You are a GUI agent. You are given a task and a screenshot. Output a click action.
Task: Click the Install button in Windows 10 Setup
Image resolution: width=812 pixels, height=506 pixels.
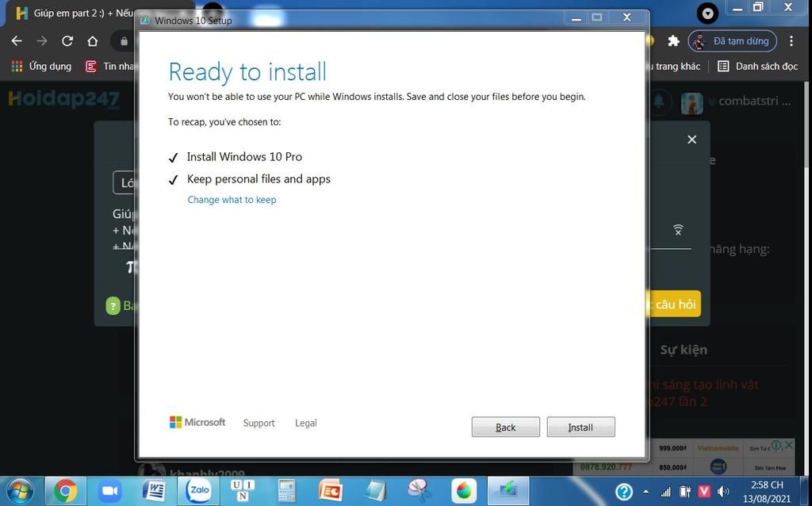tap(580, 427)
